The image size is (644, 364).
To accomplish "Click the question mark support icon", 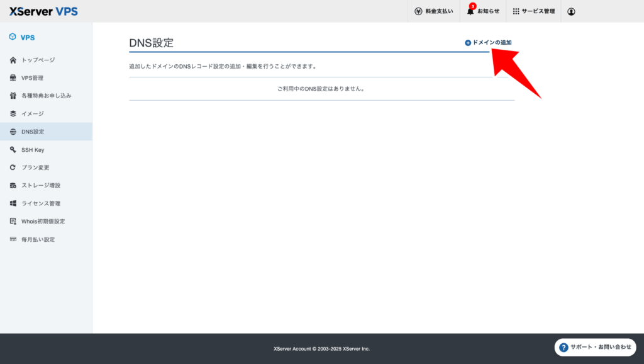I will pos(563,348).
